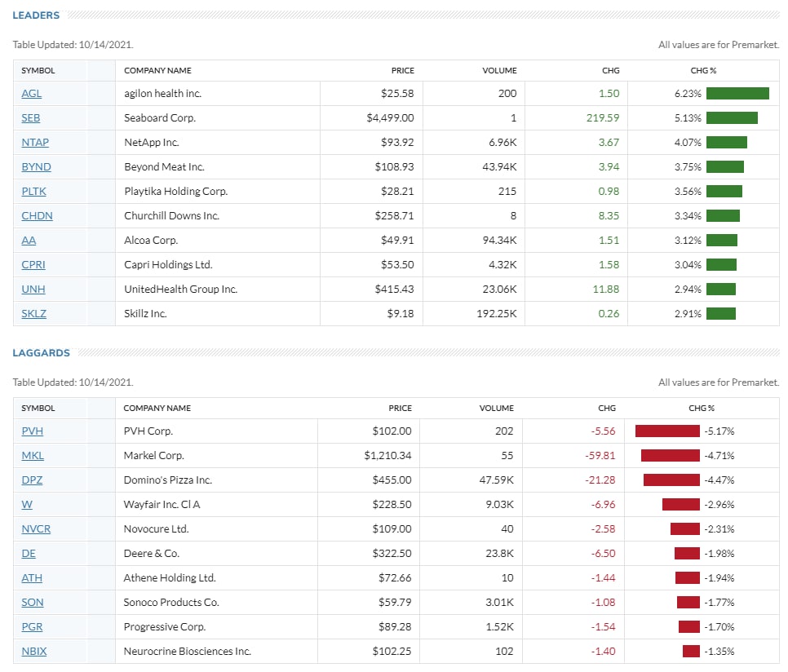Viewport: 788px width, 672px height.
Task: Select 'Neurocrine Biosciences Inc.' text
Action: [x=188, y=652]
